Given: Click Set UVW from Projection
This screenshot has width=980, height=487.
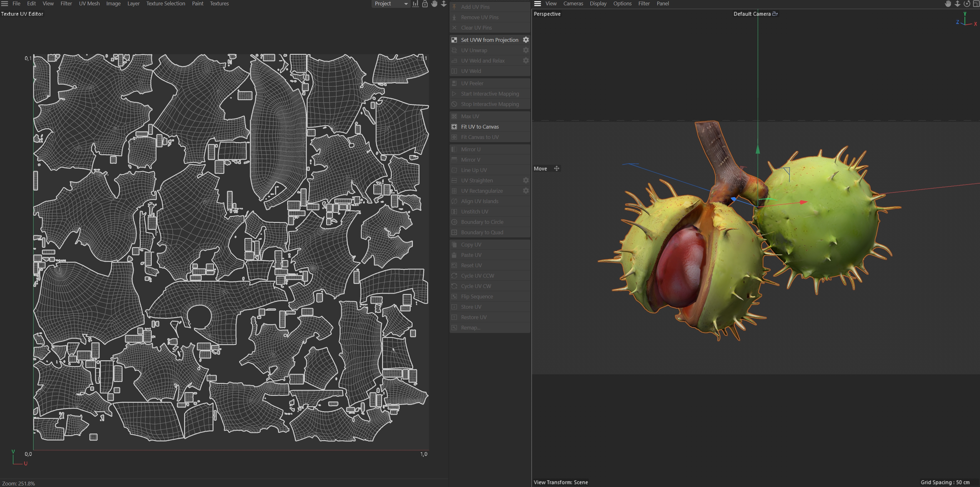Looking at the screenshot, I should click(489, 40).
